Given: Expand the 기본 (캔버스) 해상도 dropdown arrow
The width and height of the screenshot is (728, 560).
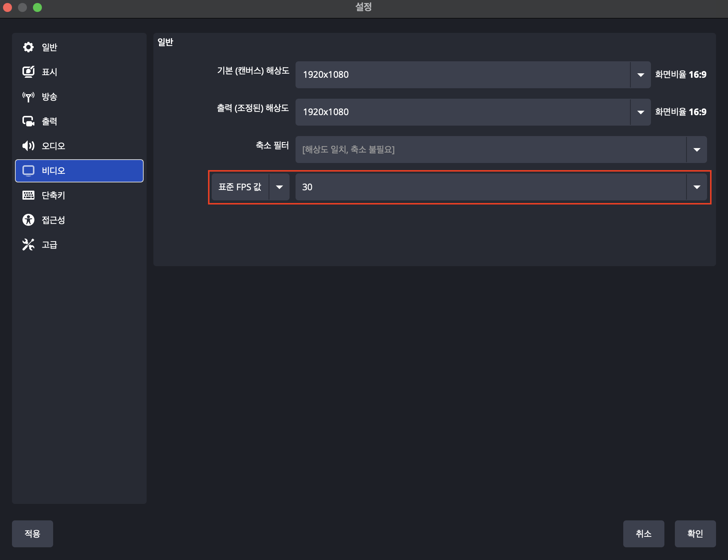Looking at the screenshot, I should tap(640, 75).
